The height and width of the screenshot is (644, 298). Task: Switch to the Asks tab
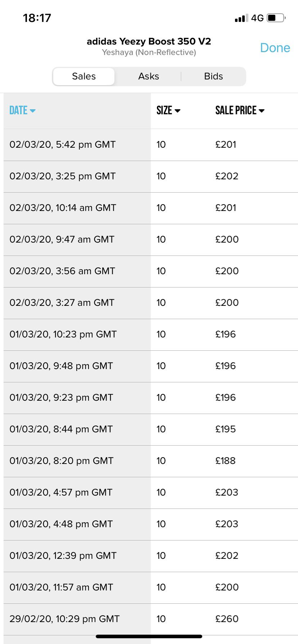[x=148, y=76]
